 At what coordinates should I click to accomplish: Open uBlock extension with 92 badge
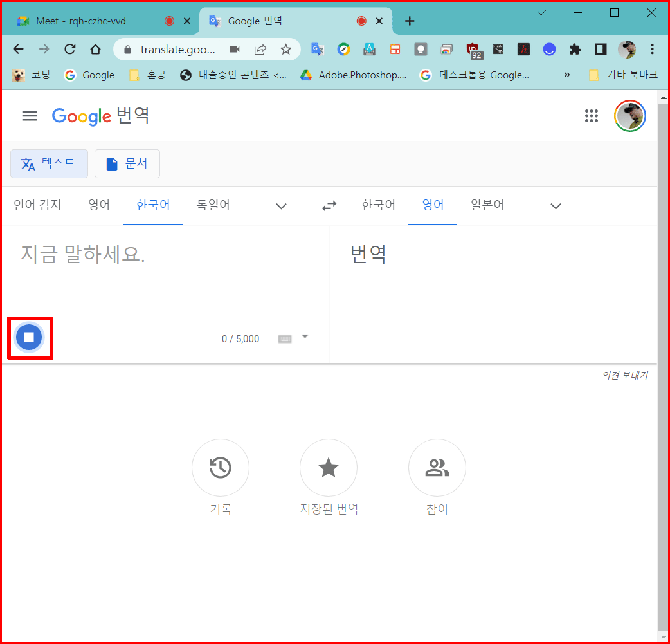pos(473,50)
